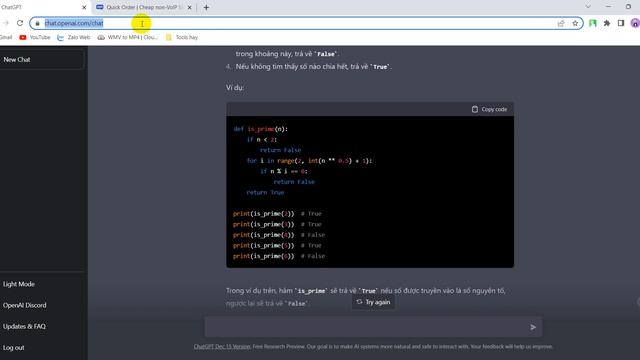Open Updates & FAQ
This screenshot has height=360, width=640.
(x=24, y=327)
